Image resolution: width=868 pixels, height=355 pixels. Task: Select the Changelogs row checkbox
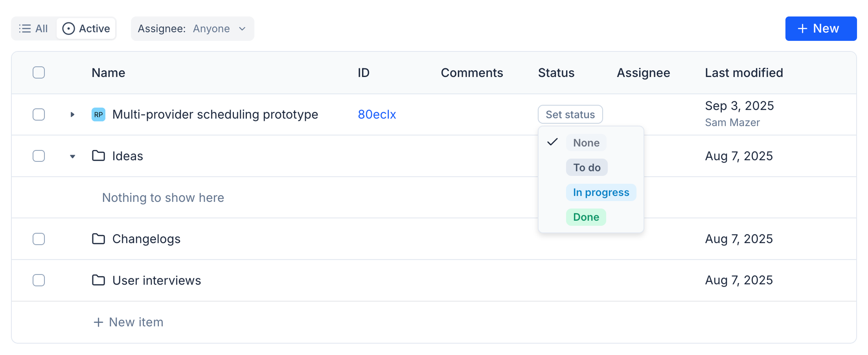point(39,239)
